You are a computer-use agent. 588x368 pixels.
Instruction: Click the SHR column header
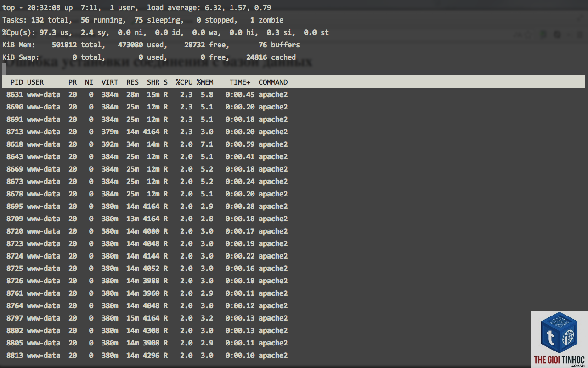[153, 82]
